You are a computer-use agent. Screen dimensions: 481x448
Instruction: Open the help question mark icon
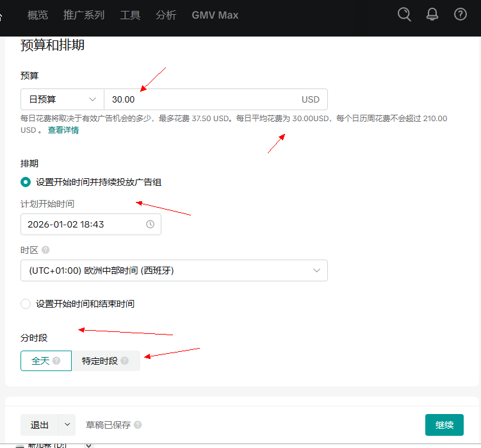pos(460,15)
